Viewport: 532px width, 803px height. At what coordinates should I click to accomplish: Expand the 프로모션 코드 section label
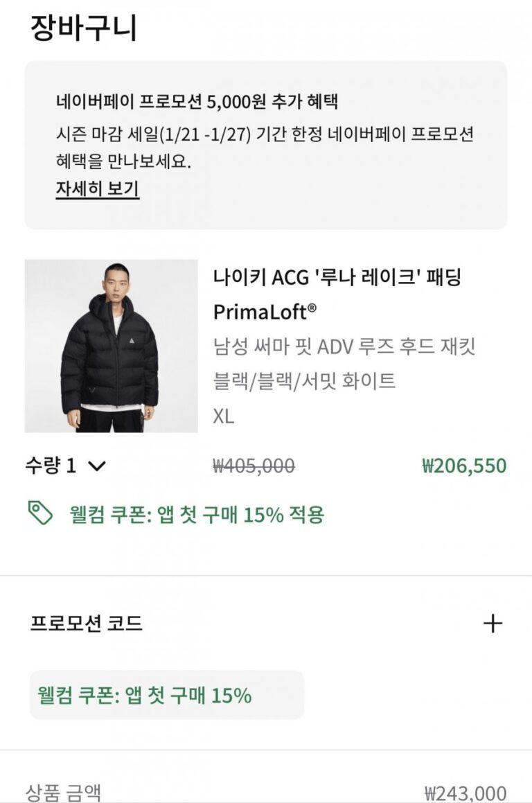tap(87, 624)
